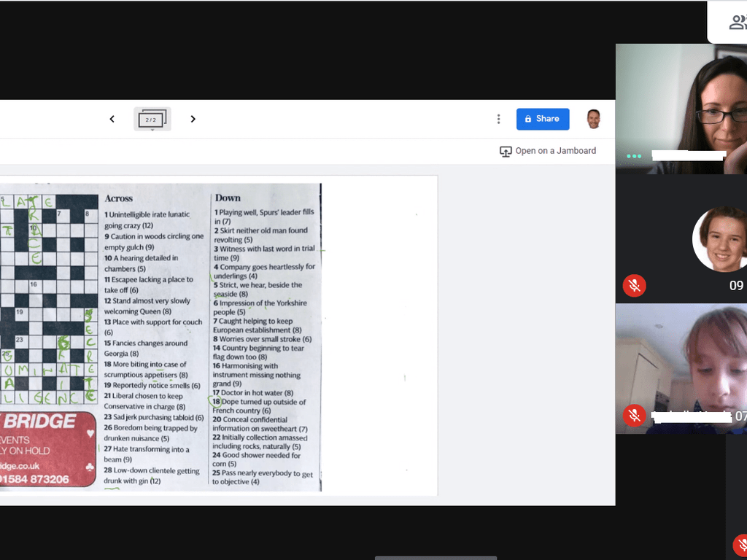
Task: Click the Open on a Jamboard screen icon
Action: coord(506,152)
